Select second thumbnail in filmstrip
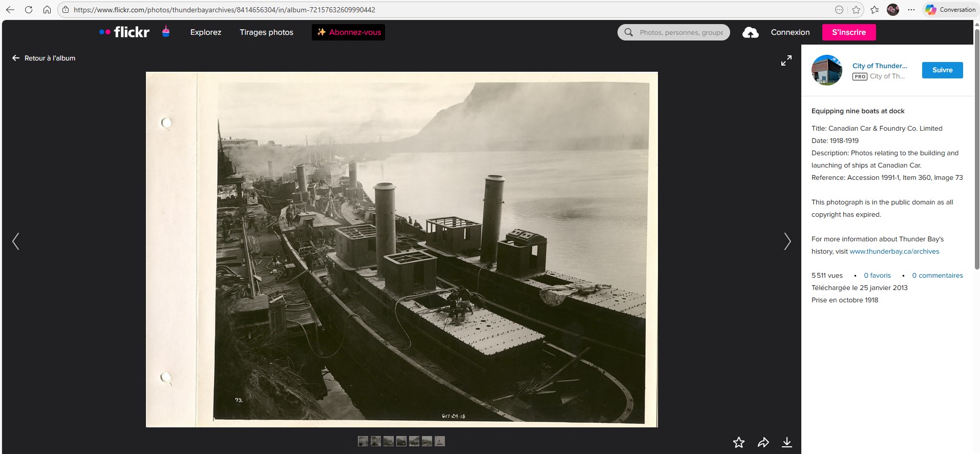Viewport: 980px width, 454px height. click(376, 441)
